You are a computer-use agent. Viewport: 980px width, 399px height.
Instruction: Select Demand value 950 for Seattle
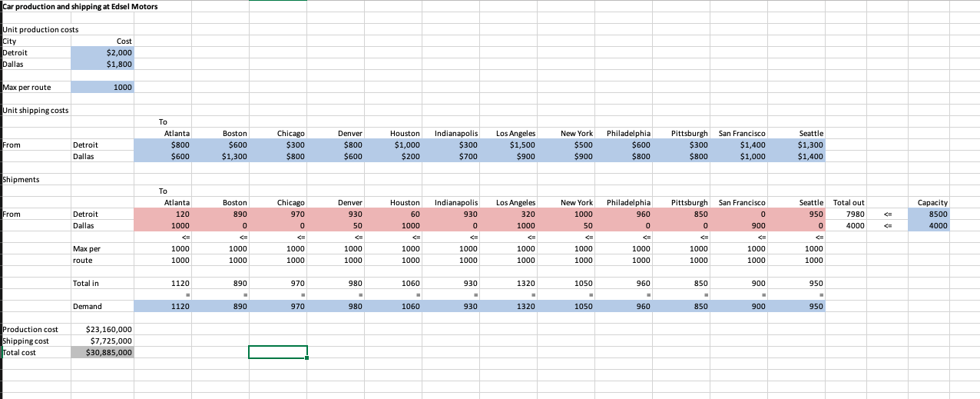[796, 307]
